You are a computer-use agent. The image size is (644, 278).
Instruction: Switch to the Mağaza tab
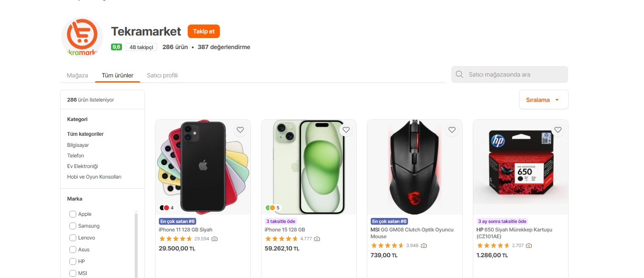(78, 75)
